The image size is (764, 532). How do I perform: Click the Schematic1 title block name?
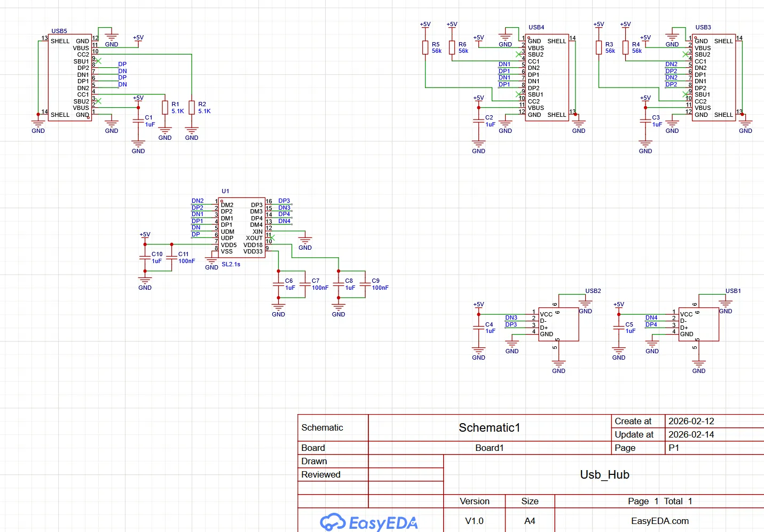pyautogui.click(x=490, y=428)
